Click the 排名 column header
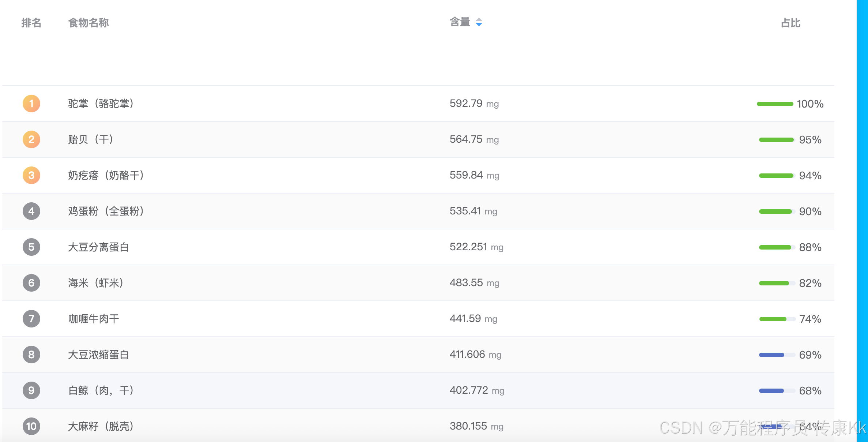The image size is (868, 442). click(31, 23)
